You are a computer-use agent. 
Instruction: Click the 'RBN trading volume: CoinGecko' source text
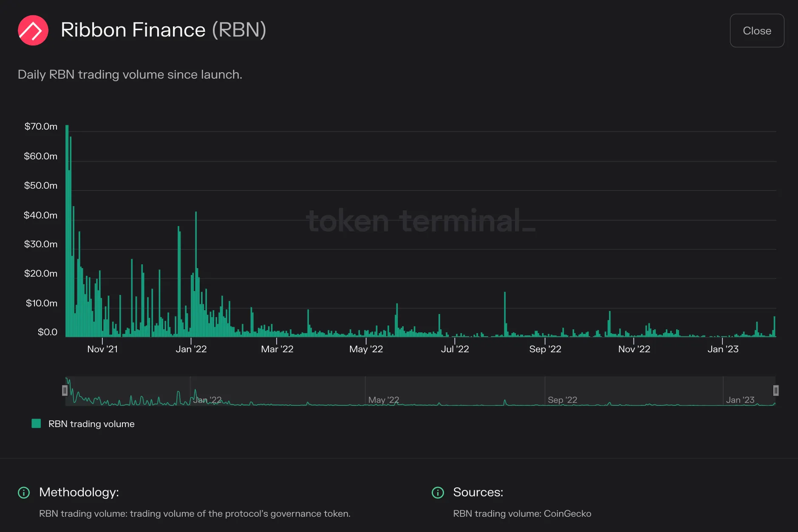[x=522, y=514]
